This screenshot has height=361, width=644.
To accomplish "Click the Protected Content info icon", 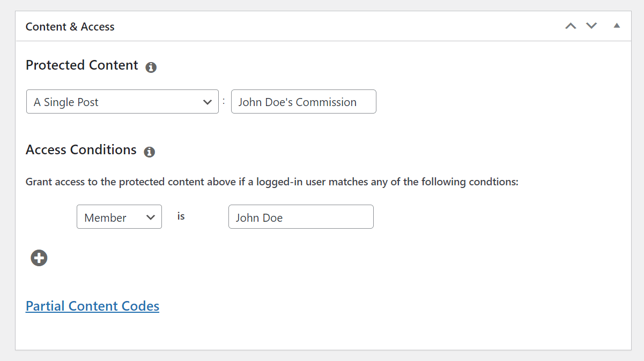I will pyautogui.click(x=151, y=67).
